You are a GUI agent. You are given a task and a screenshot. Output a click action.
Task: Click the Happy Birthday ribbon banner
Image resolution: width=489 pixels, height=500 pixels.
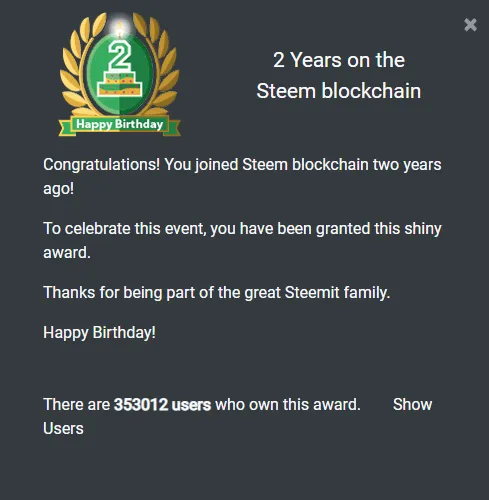(120, 125)
